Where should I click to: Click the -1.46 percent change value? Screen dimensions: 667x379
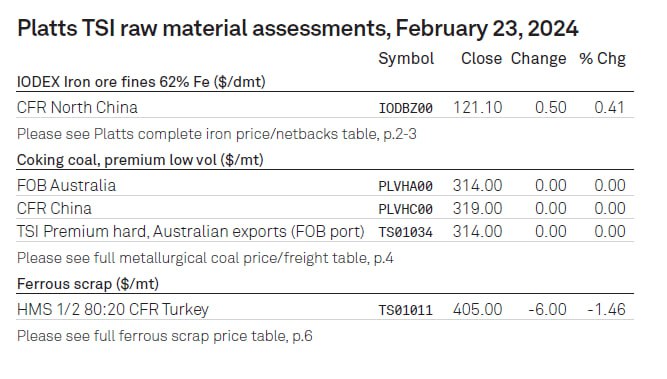coord(606,309)
